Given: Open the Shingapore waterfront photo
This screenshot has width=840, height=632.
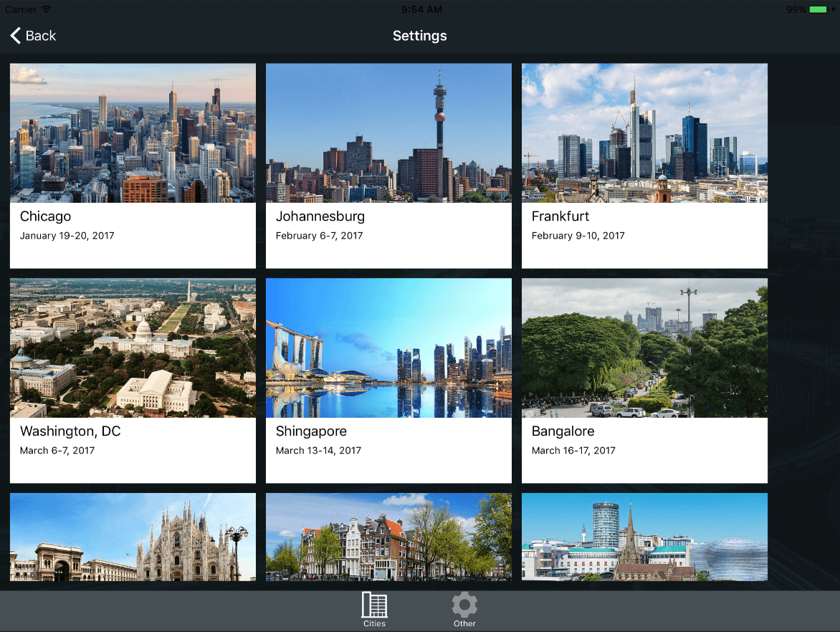Looking at the screenshot, I should pyautogui.click(x=388, y=348).
